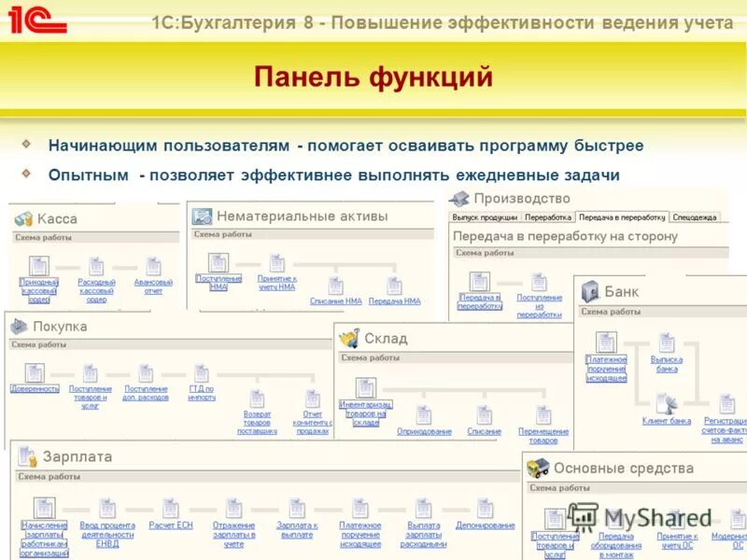Switch to the Выпуск продукции tab

(x=485, y=217)
